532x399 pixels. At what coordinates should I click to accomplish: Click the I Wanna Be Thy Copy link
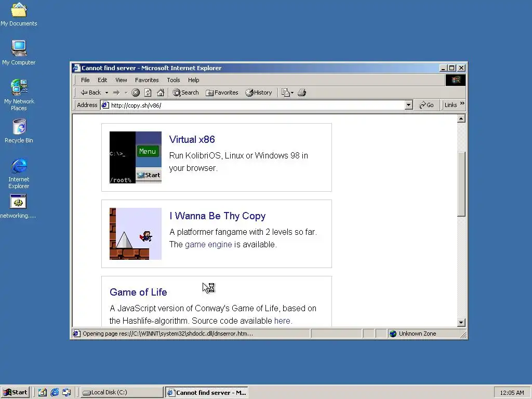[x=218, y=216]
